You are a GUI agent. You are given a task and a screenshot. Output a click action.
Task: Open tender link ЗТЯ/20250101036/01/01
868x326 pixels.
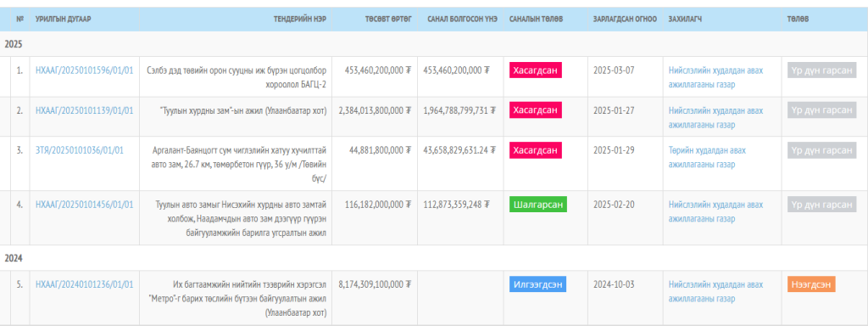tap(79, 150)
